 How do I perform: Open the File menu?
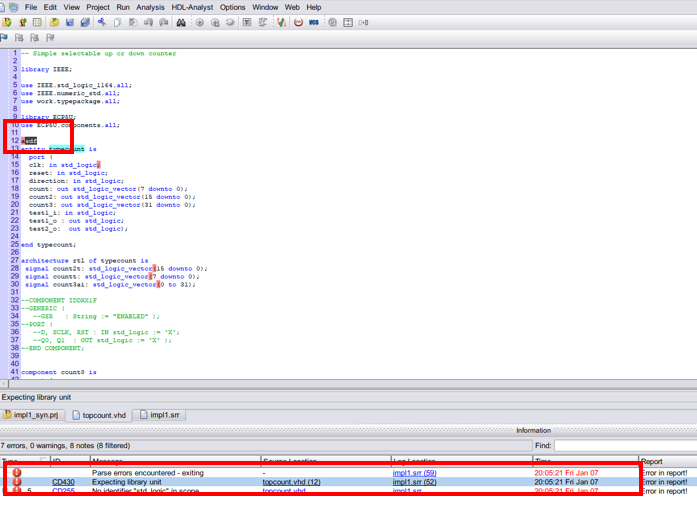[31, 7]
